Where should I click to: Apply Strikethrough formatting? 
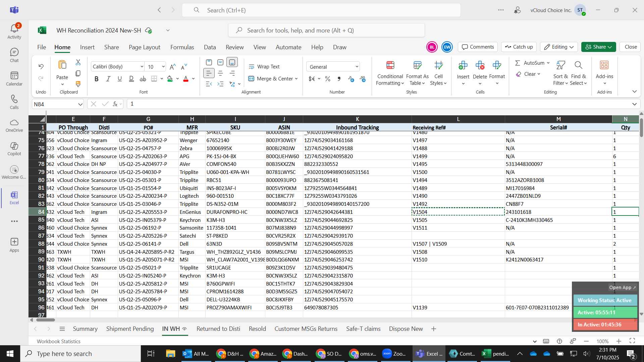coord(143,79)
